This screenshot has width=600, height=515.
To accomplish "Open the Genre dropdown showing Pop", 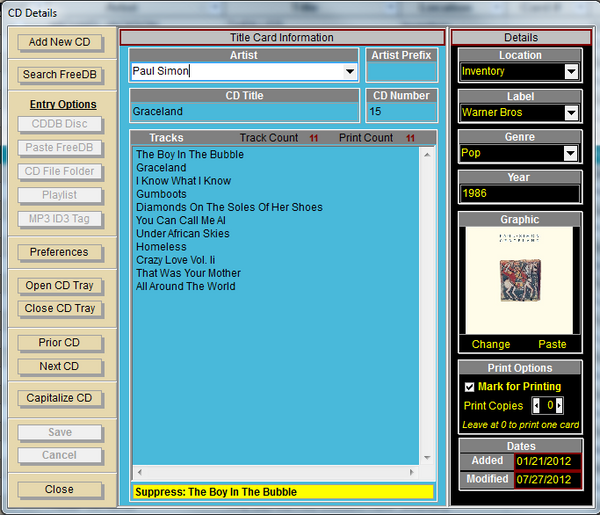I will pos(570,154).
